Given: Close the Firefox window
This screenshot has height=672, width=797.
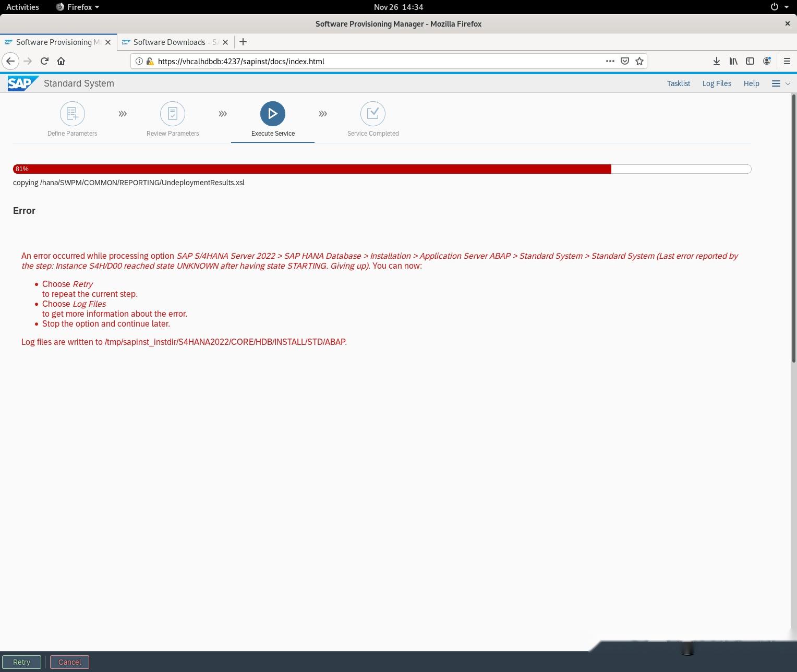Looking at the screenshot, I should [x=787, y=23].
